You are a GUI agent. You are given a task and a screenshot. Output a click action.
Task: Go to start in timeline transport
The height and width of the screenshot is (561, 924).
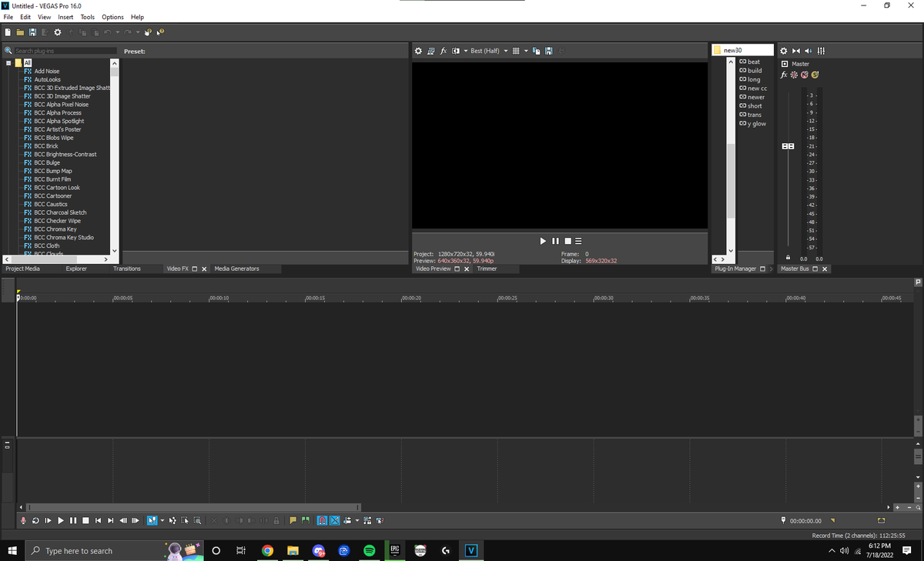coord(98,521)
